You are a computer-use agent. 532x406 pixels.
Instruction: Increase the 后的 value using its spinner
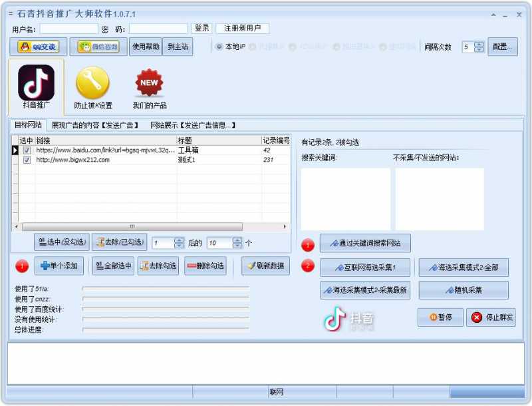click(237, 240)
